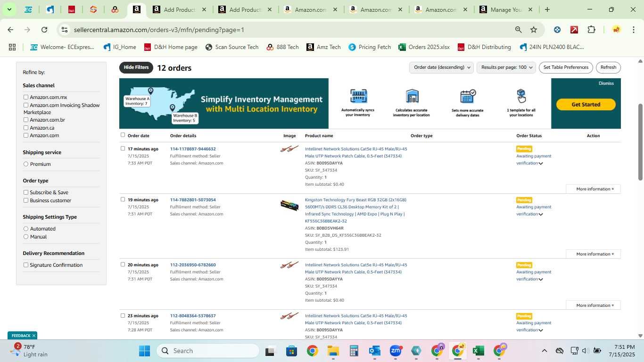The width and height of the screenshot is (644, 362).
Task: Select Automated shipping settings type
Action: tap(26, 229)
